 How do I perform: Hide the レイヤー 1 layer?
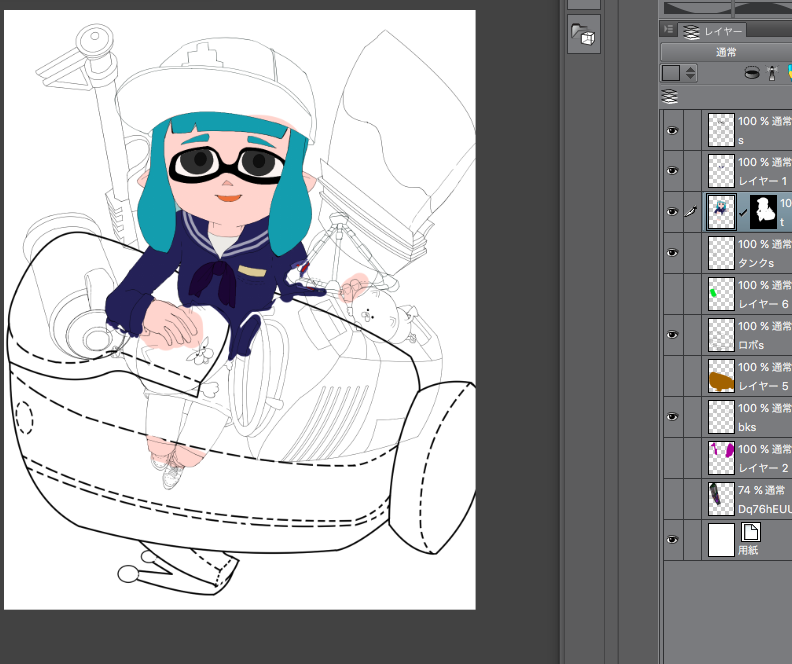point(672,171)
